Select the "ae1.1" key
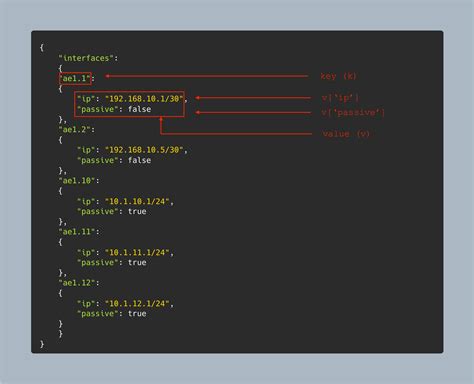 75,78
